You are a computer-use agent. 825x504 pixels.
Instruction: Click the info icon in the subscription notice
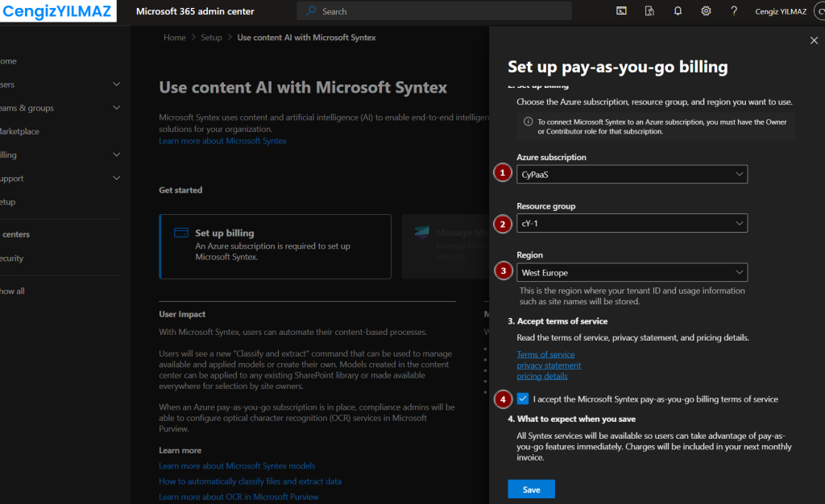tap(529, 122)
